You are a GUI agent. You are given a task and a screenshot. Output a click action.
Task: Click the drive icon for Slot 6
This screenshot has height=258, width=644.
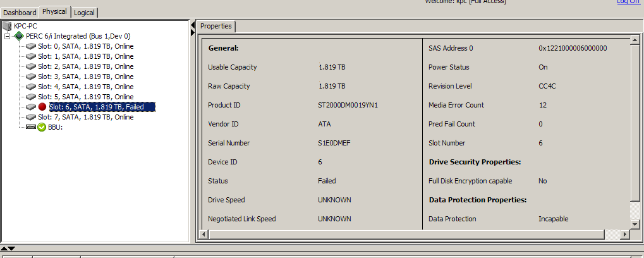pos(31,107)
